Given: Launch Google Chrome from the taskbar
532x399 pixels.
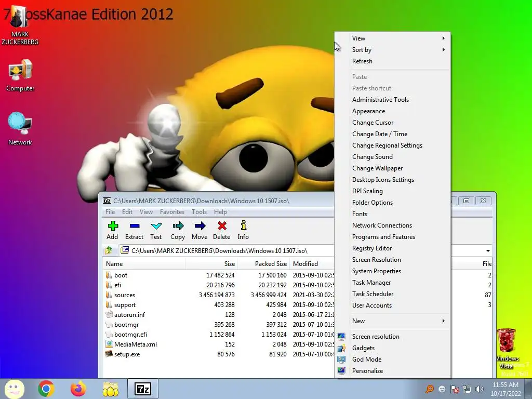Looking at the screenshot, I should click(46, 389).
